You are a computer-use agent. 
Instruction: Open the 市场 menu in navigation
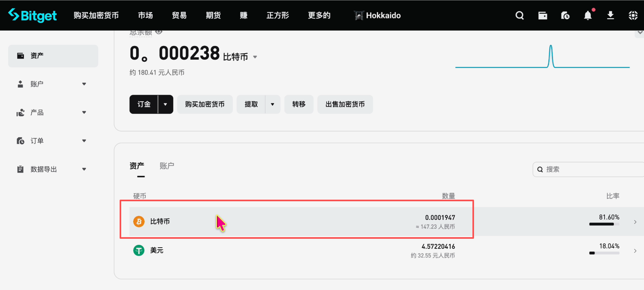click(x=145, y=15)
